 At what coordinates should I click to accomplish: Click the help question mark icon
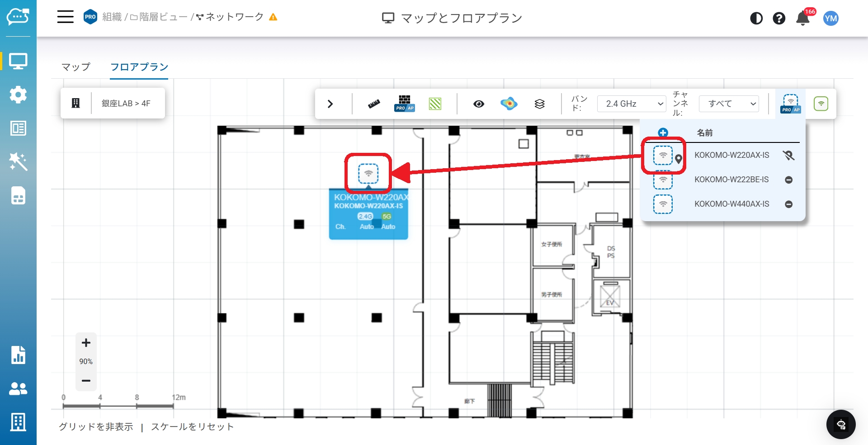click(x=779, y=19)
